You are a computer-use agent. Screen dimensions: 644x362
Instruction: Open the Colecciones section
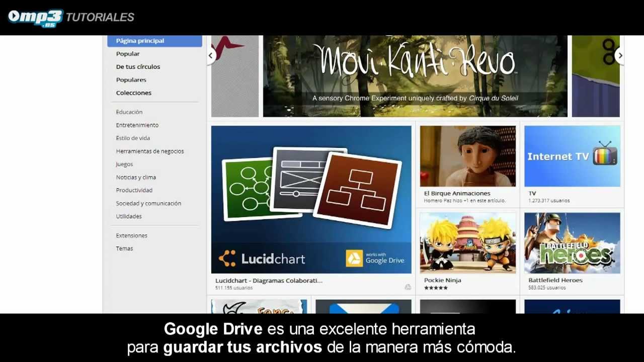pyautogui.click(x=133, y=93)
